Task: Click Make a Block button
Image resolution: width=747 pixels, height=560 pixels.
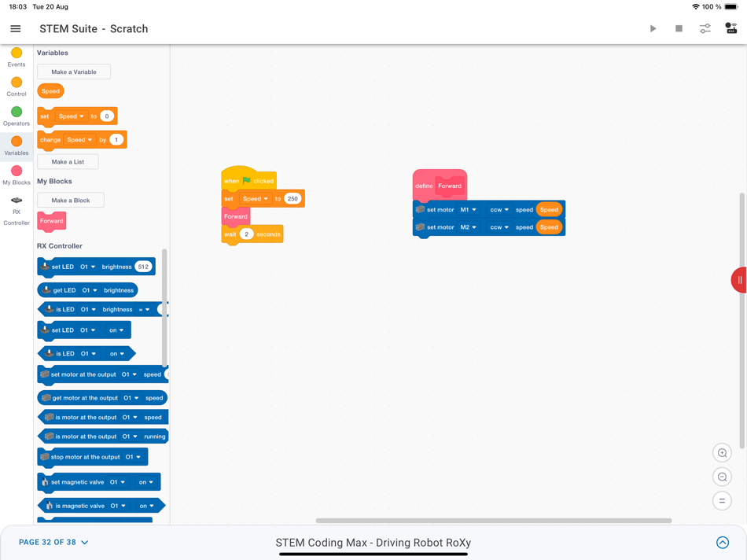Action: point(71,201)
